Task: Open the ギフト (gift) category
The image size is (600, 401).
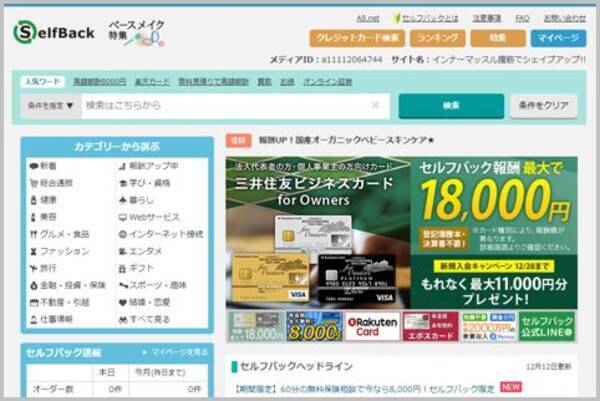Action: 144,269
